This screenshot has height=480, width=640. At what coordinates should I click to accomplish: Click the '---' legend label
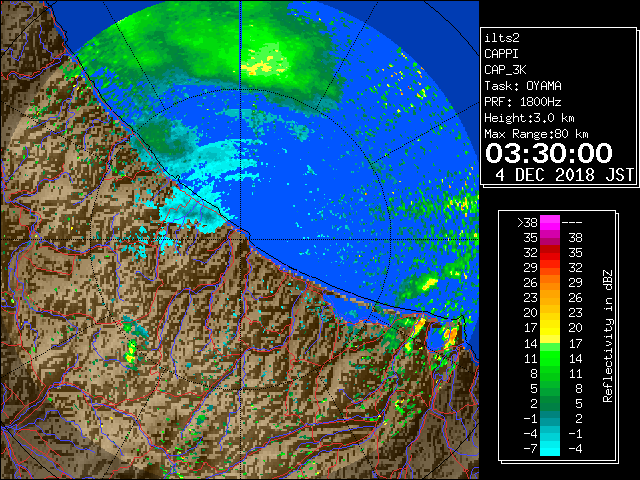point(572,223)
